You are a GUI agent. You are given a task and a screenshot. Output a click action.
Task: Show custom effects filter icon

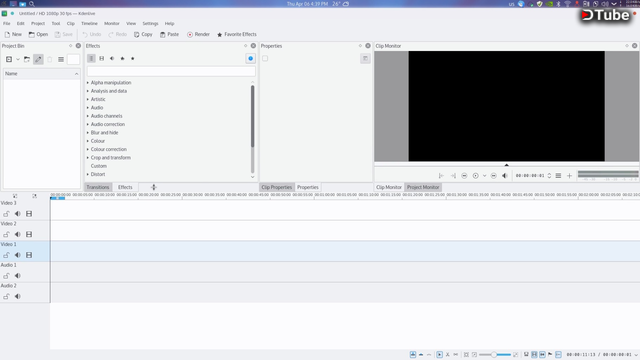pos(122,58)
